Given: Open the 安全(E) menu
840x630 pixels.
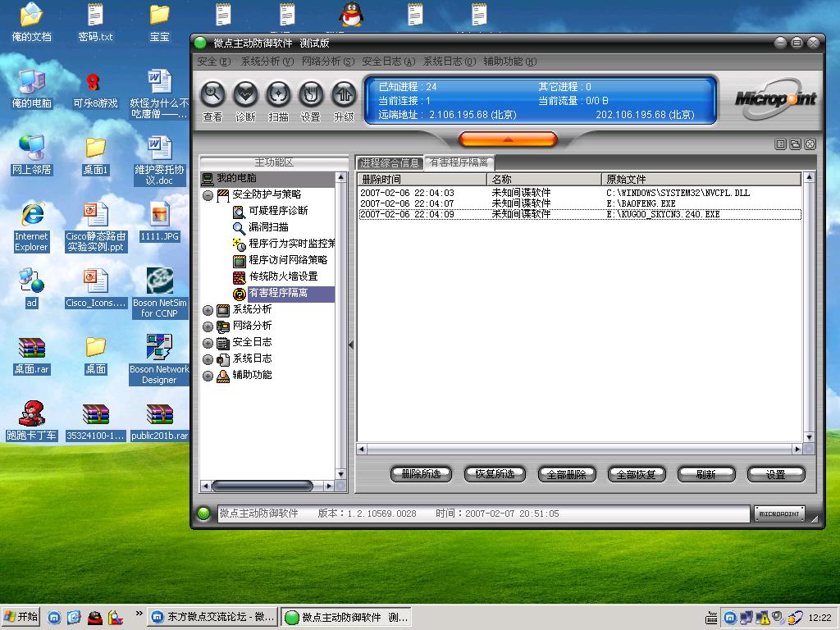Looking at the screenshot, I should [x=214, y=62].
